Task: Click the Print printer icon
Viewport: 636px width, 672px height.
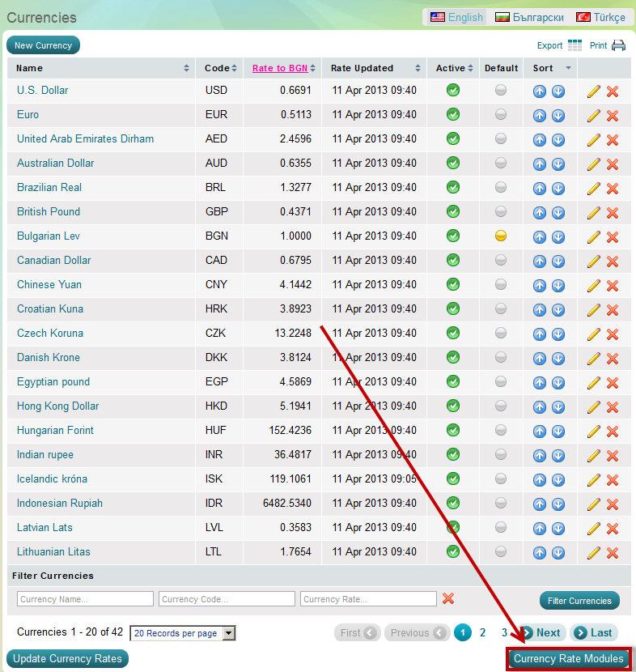Action: [618, 45]
